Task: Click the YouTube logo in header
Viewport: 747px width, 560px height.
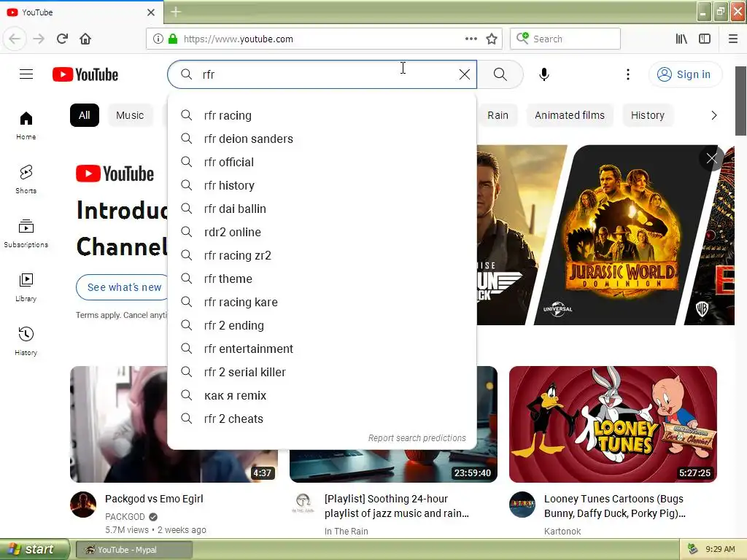Action: 85,74
